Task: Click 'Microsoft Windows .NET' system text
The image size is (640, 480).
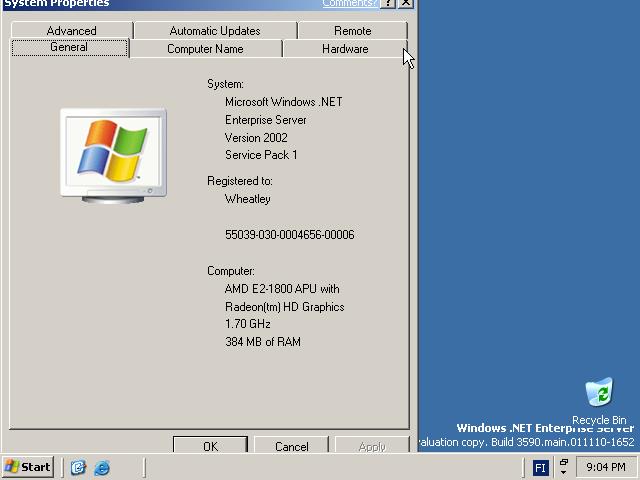Action: pos(283,102)
